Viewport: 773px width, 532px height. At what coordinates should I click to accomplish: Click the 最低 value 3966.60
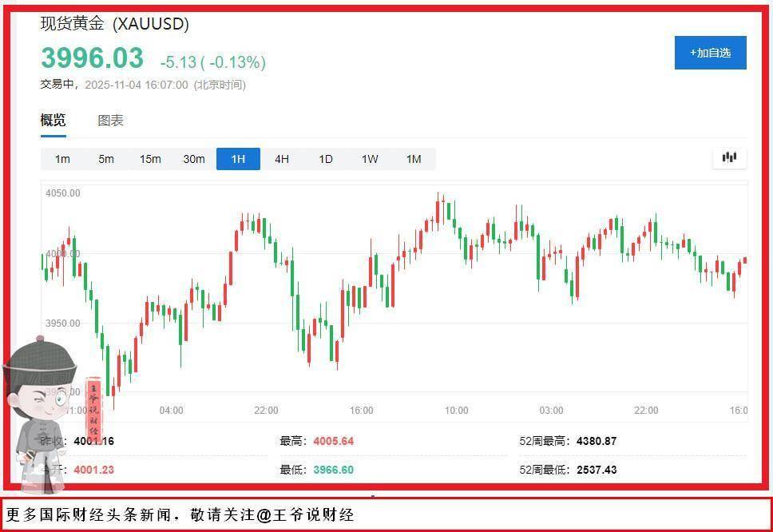pyautogui.click(x=334, y=470)
